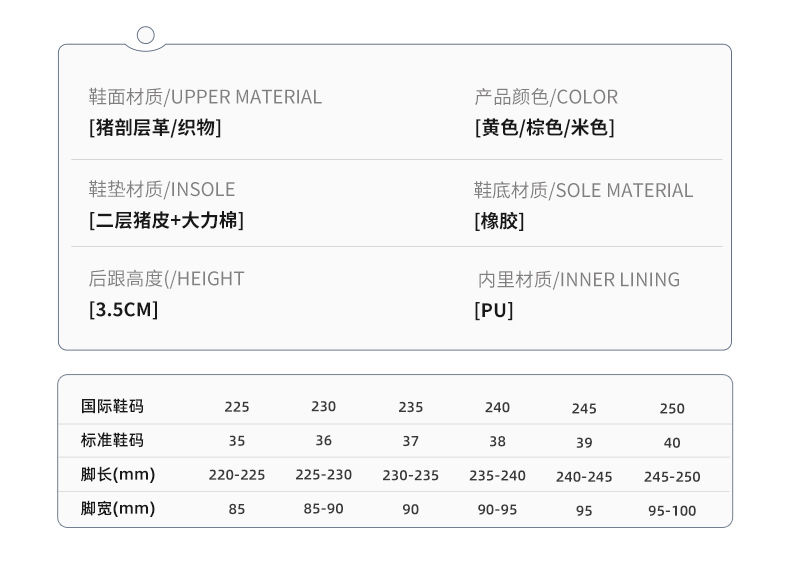Select standard shoe size 37 cell

point(410,441)
